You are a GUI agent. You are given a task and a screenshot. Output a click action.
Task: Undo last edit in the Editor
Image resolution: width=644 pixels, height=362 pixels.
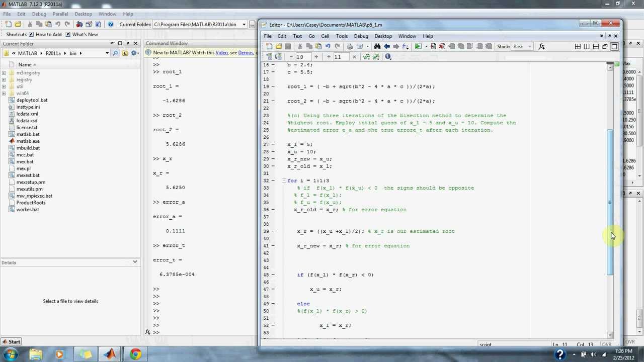pos(328,46)
